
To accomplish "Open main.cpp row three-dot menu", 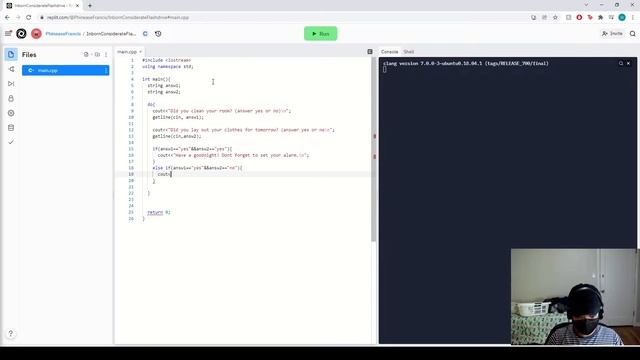I will [106, 70].
